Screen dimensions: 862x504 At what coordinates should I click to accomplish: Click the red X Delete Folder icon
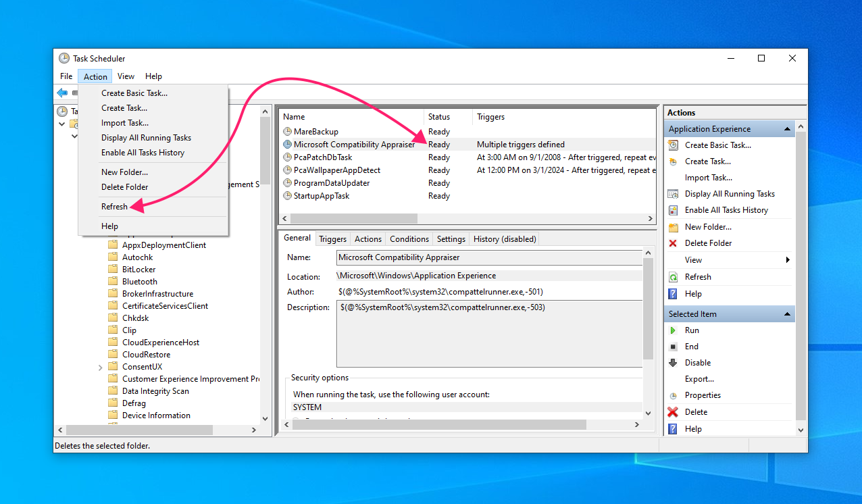click(x=673, y=243)
